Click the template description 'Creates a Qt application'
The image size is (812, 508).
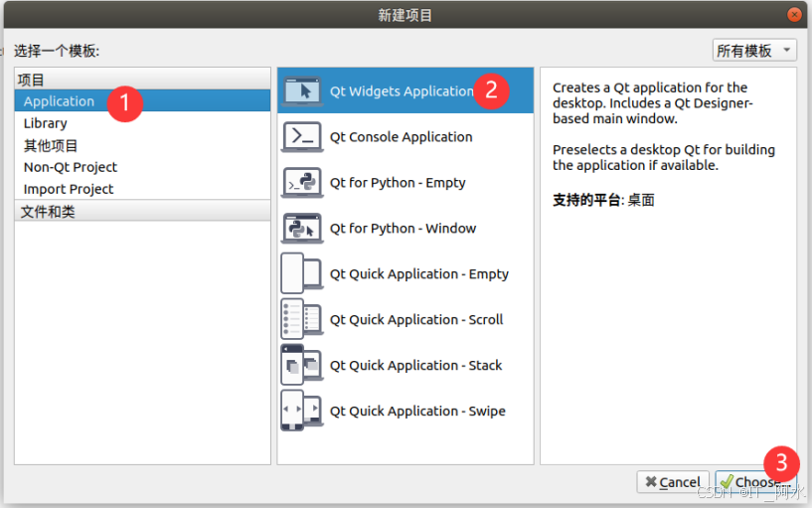pyautogui.click(x=653, y=103)
